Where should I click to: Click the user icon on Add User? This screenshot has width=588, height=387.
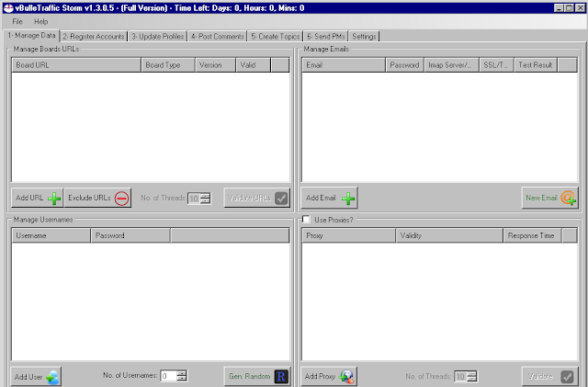[x=53, y=377]
